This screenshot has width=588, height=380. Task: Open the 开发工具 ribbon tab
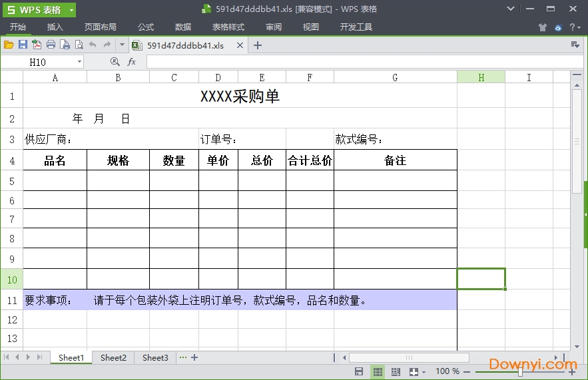click(356, 27)
